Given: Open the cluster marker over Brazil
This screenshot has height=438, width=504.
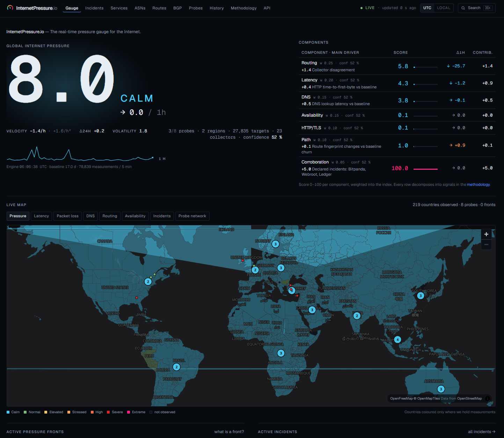Looking at the screenshot, I should (x=177, y=367).
